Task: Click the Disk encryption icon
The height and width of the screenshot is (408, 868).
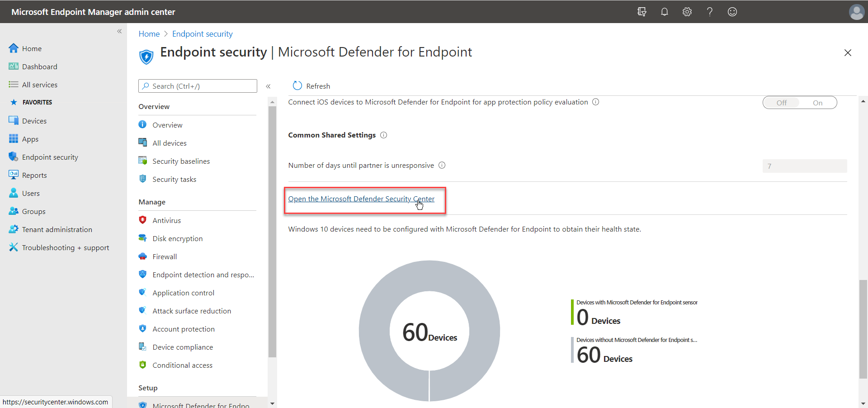Action: pos(143,238)
